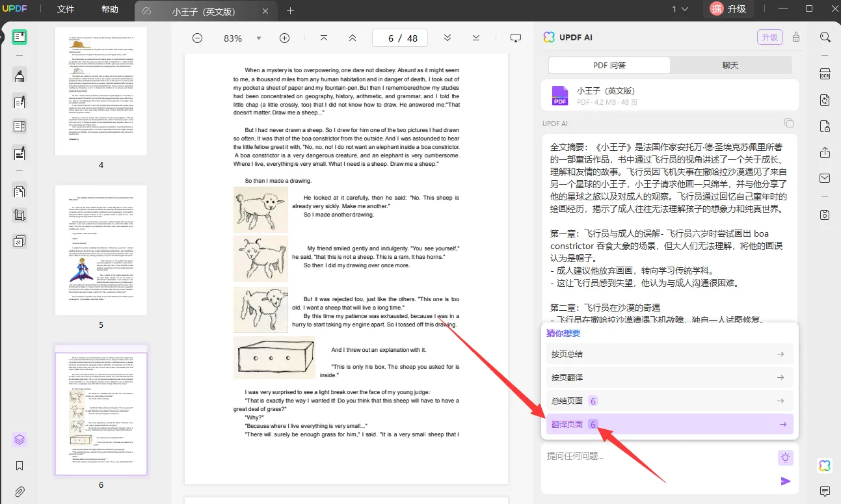Click the lightbulb prompt suggestions icon
Image resolution: width=841 pixels, height=504 pixels.
coord(786,458)
